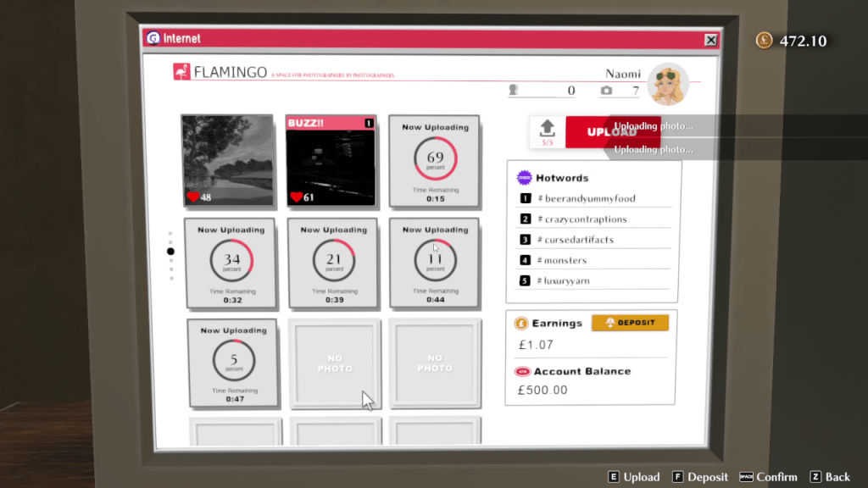Click the purple Hotwords icon
The width and height of the screenshot is (868, 488).
coord(524,178)
